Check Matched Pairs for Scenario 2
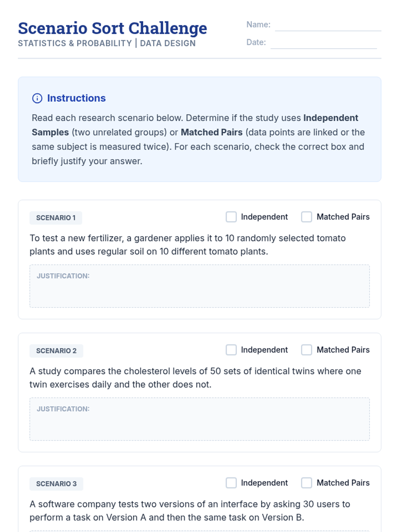 (307, 350)
